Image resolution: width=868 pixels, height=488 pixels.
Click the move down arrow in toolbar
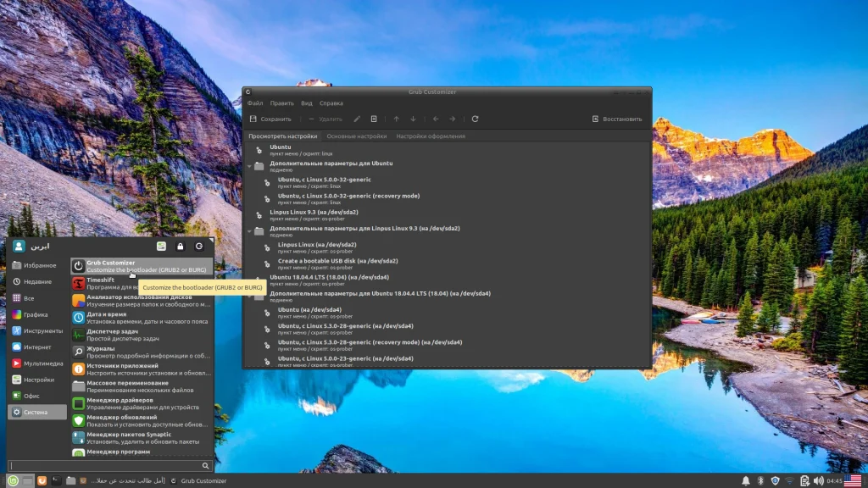click(413, 119)
